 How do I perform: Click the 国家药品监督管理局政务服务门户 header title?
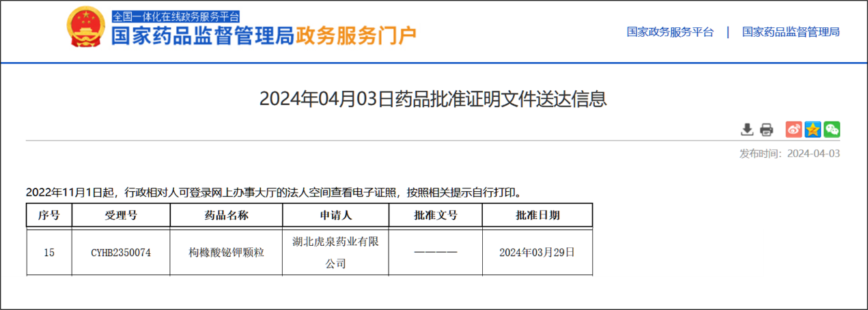(264, 36)
